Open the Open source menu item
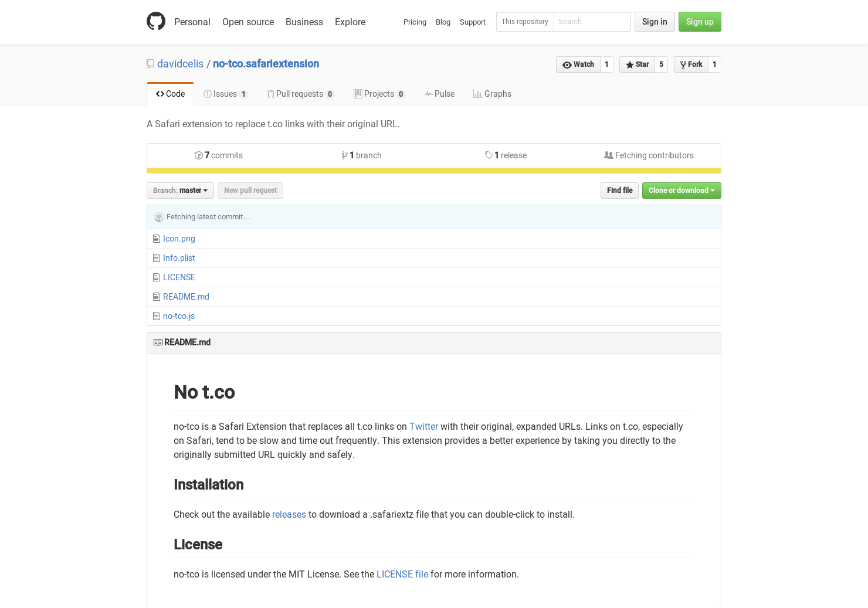 [248, 22]
